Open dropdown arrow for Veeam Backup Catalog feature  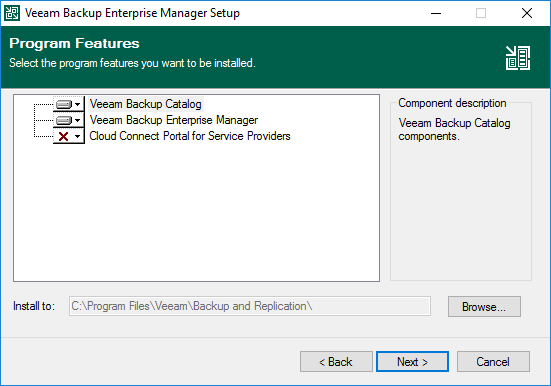tap(78, 104)
